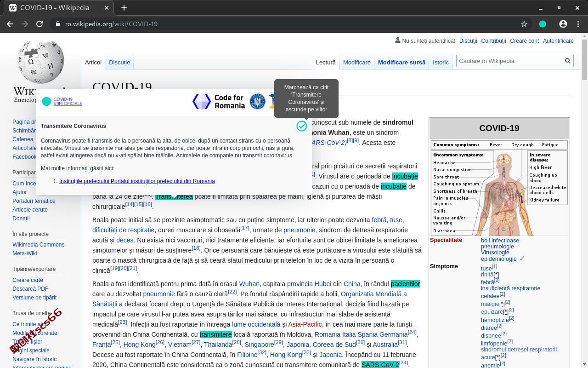Open the COVID-19 symptoms diagram image

pyautogui.click(x=499, y=188)
